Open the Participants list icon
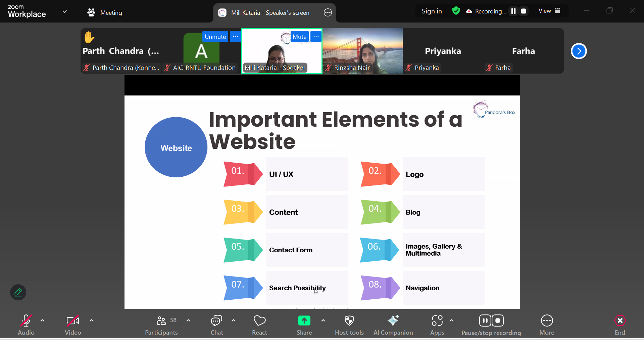The height and width of the screenshot is (340, 644). [161, 321]
